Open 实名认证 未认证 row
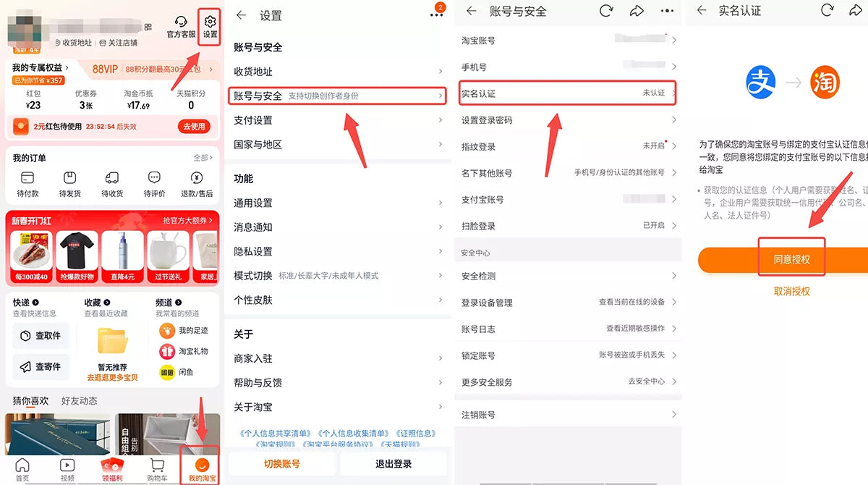 pyautogui.click(x=568, y=93)
